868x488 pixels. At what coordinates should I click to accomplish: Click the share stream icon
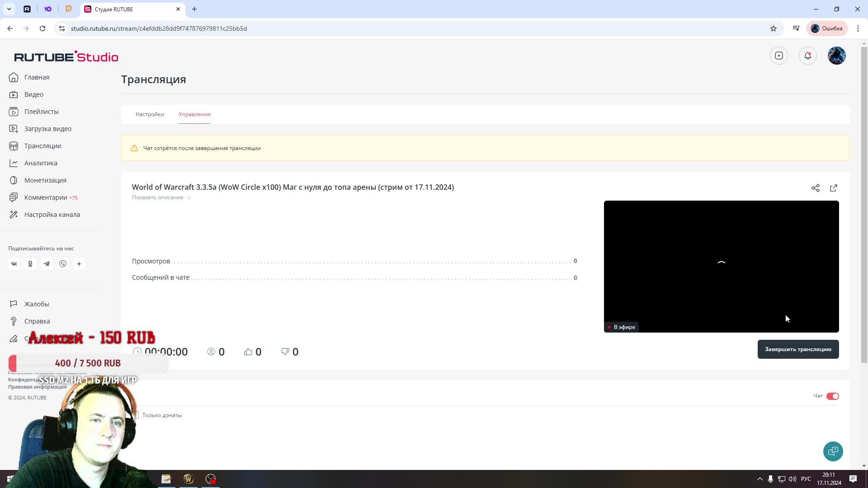pyautogui.click(x=816, y=188)
